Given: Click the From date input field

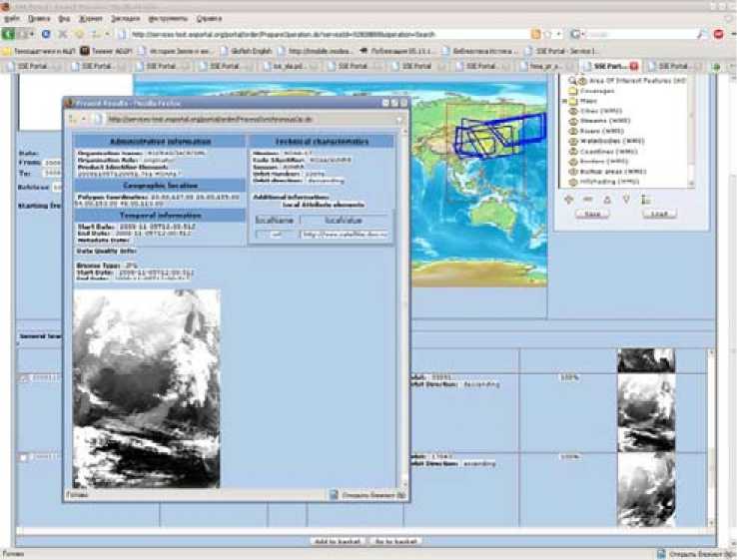Looking at the screenshot, I should [53, 163].
